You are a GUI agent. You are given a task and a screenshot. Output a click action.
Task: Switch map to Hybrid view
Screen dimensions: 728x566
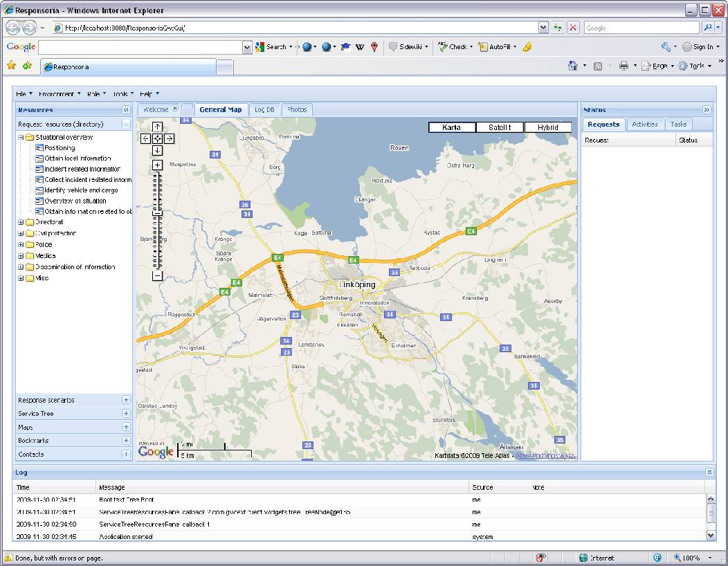548,127
